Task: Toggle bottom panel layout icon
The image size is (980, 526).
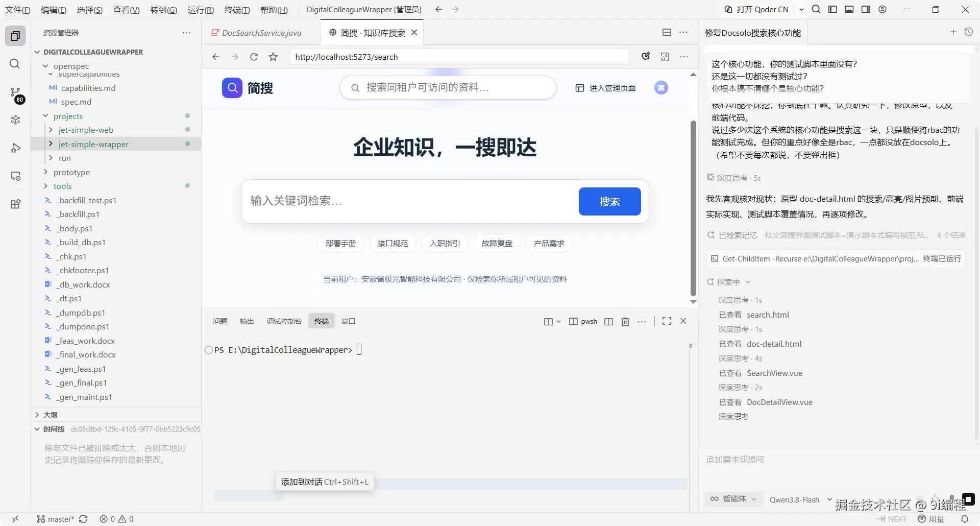Action: (849, 9)
